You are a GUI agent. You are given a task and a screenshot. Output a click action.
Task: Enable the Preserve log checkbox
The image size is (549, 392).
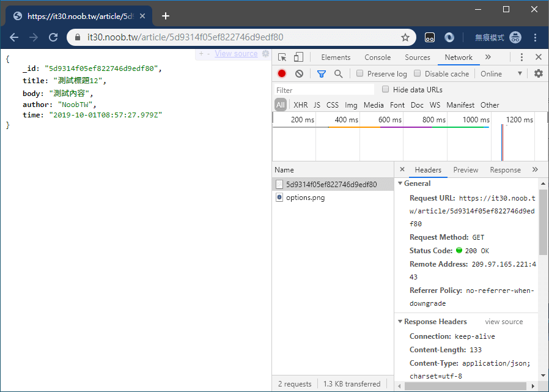(x=359, y=73)
